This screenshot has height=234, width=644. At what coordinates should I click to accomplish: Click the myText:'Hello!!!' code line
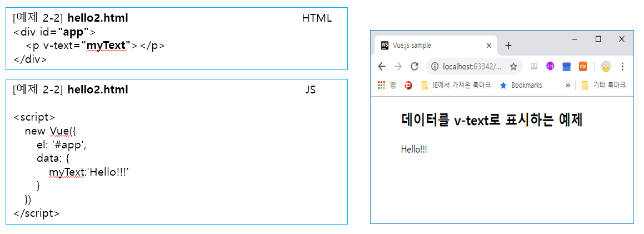(89, 172)
